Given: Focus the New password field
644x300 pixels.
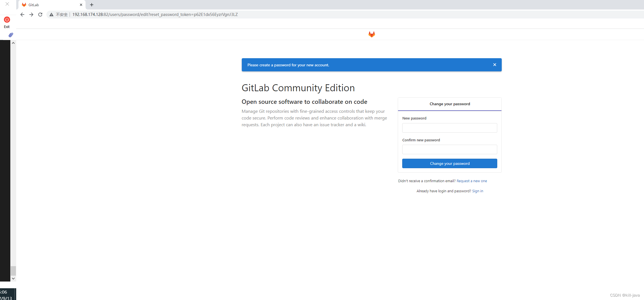Looking at the screenshot, I should (x=449, y=128).
